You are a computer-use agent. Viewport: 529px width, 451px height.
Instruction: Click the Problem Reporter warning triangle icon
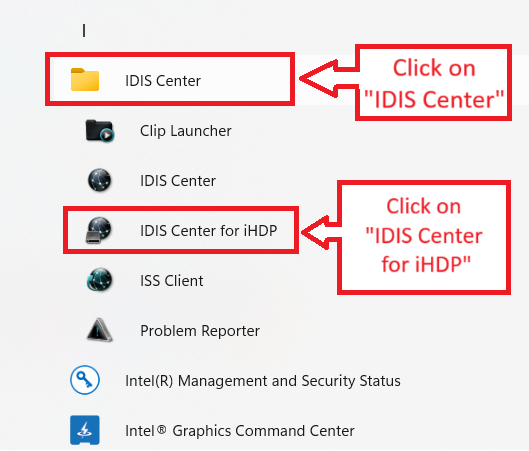pyautogui.click(x=99, y=330)
